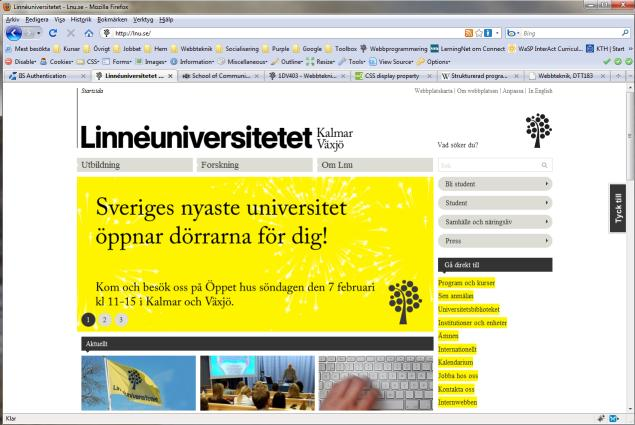The width and height of the screenshot is (635, 425).
Task: Open the Arkiv menu
Action: (12, 19)
